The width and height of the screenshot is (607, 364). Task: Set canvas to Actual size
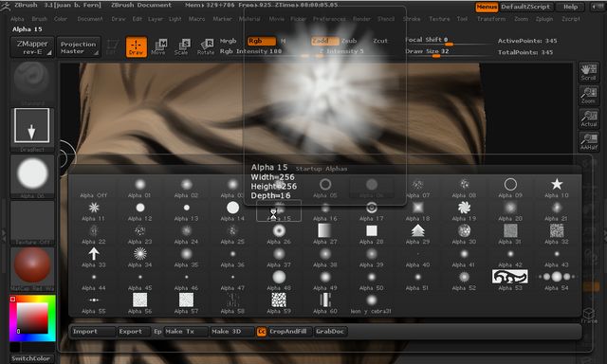[588, 118]
